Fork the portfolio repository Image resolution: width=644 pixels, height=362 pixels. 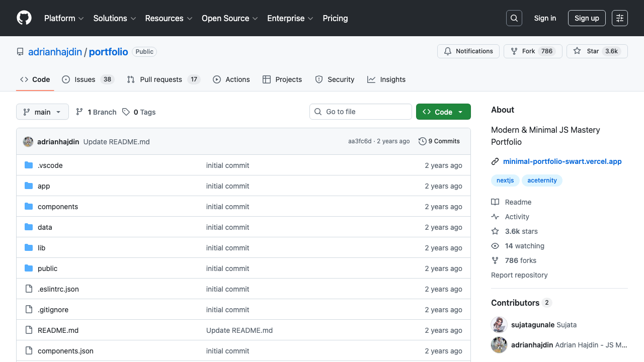532,51
